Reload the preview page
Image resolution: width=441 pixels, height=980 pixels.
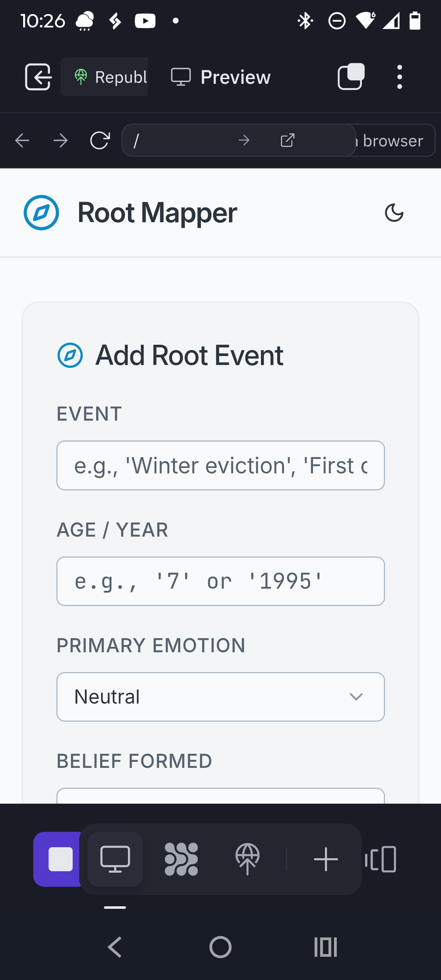[100, 141]
